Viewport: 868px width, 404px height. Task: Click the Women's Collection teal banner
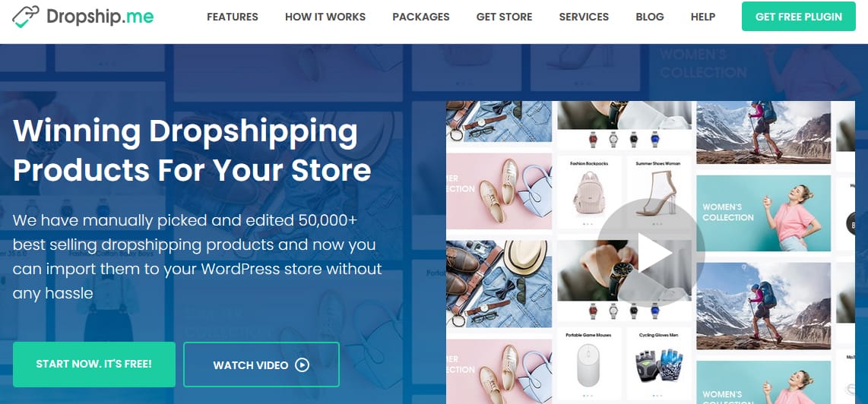[x=763, y=213]
